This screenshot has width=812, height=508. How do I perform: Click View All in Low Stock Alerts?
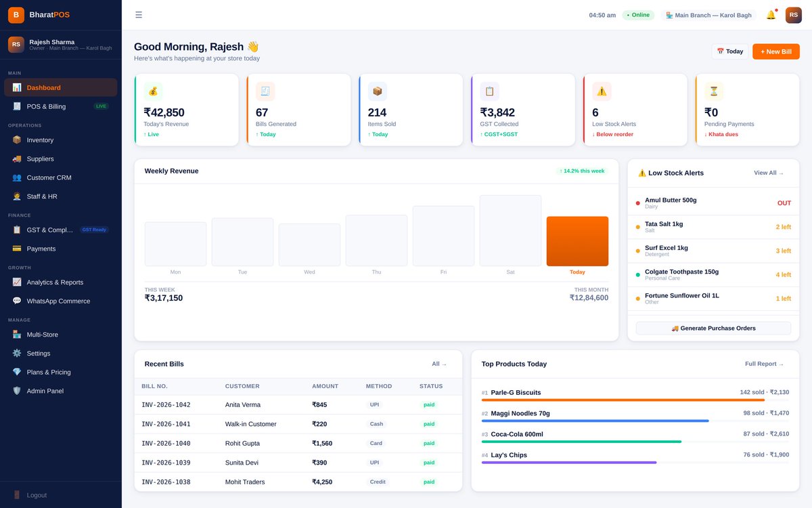coord(769,173)
